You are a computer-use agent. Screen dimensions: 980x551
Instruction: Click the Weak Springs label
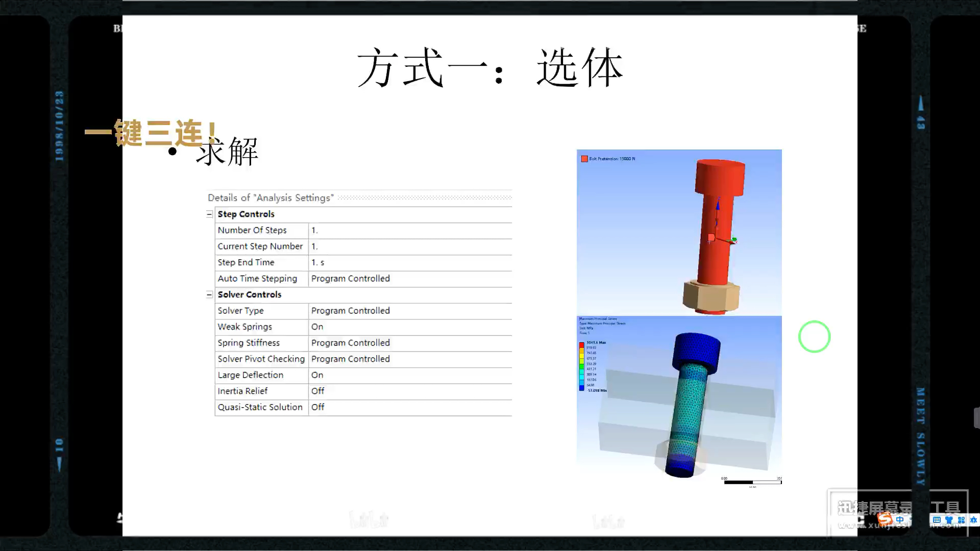(245, 327)
